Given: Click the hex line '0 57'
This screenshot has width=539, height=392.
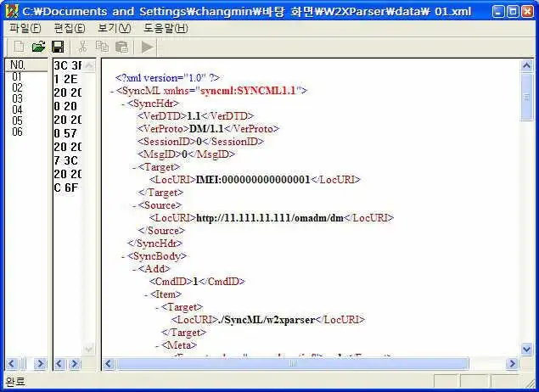Looking at the screenshot, I should 65,133.
